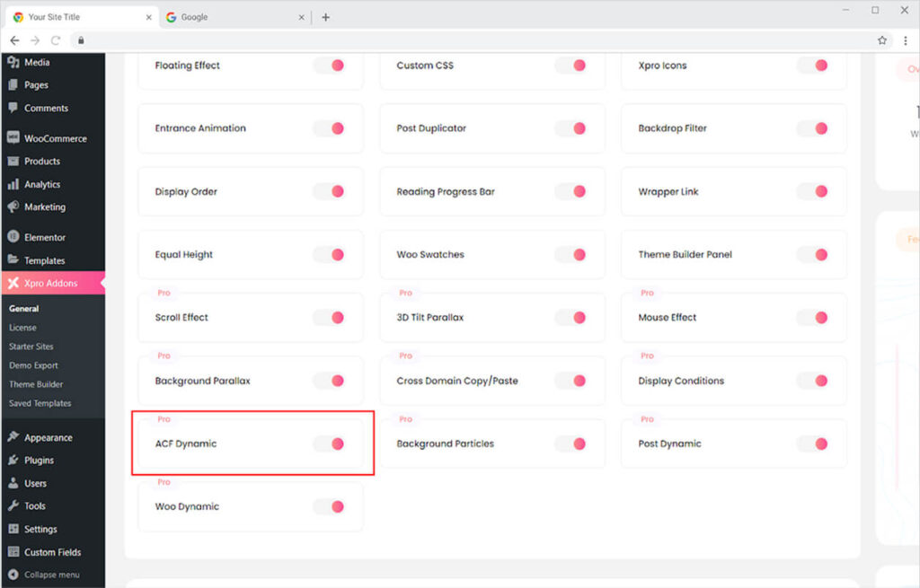Click the browser reload icon

[56, 40]
